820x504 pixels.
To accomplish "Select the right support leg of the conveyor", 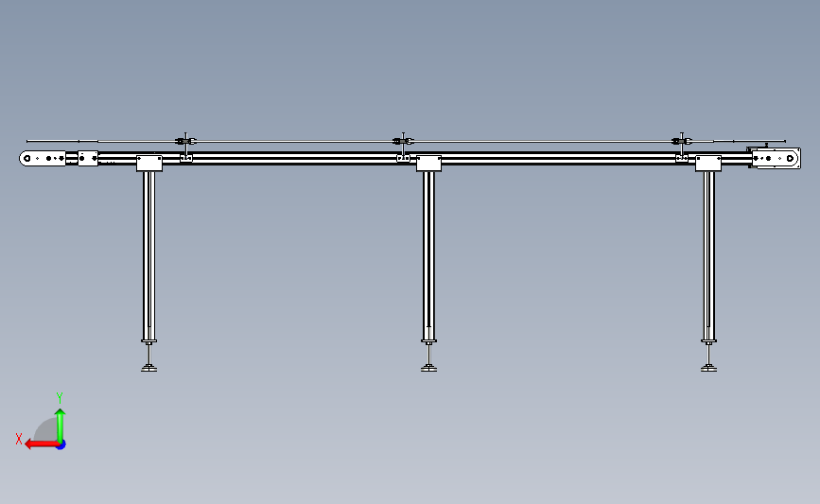I will (x=708, y=256).
